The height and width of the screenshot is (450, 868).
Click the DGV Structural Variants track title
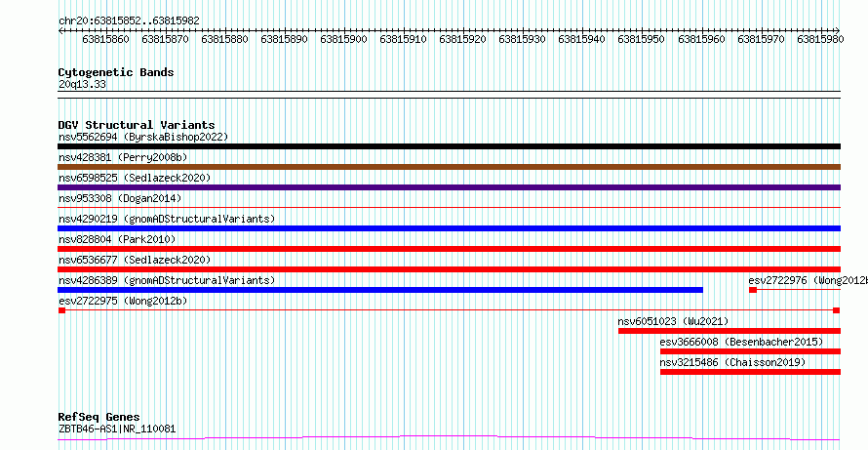coord(137,125)
